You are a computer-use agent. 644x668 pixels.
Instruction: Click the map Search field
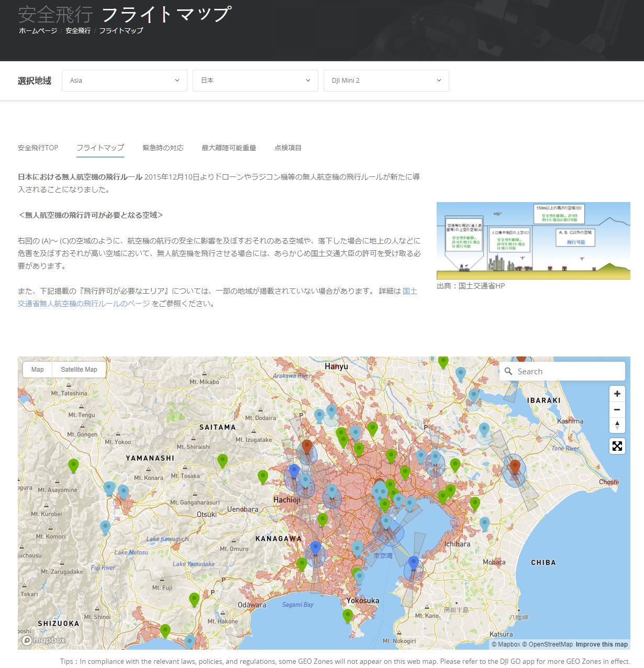568,371
